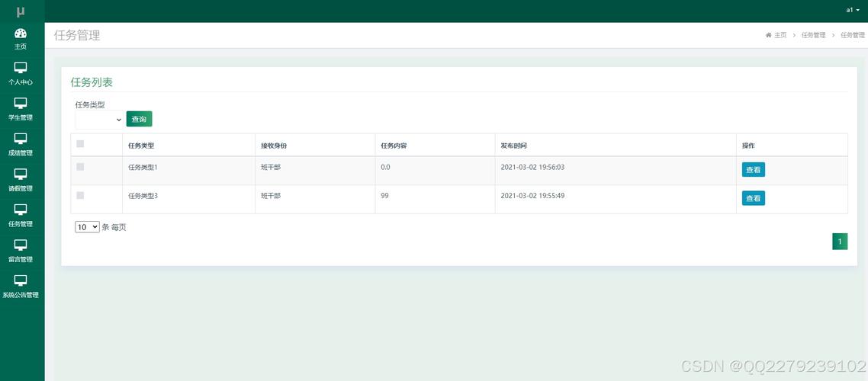Viewport: 868px width, 381px height.
Task: Click the 查询 search button
Action: (x=139, y=119)
